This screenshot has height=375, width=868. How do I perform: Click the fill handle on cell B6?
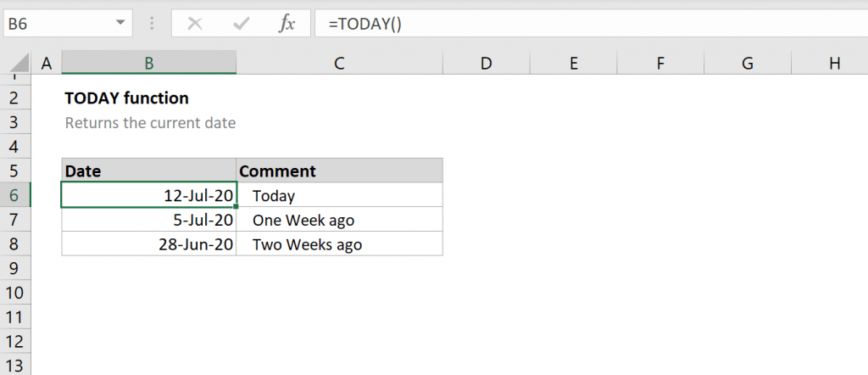(x=236, y=206)
